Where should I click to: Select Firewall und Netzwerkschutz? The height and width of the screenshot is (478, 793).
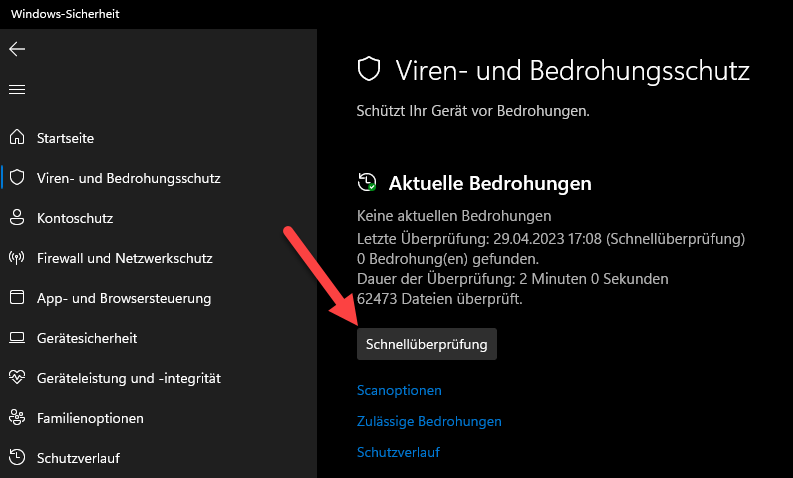click(x=124, y=258)
